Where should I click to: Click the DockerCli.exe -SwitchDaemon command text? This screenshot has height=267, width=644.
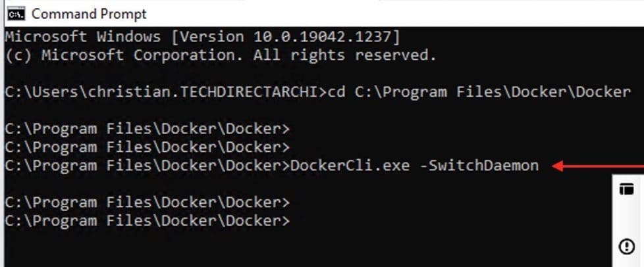pos(414,166)
